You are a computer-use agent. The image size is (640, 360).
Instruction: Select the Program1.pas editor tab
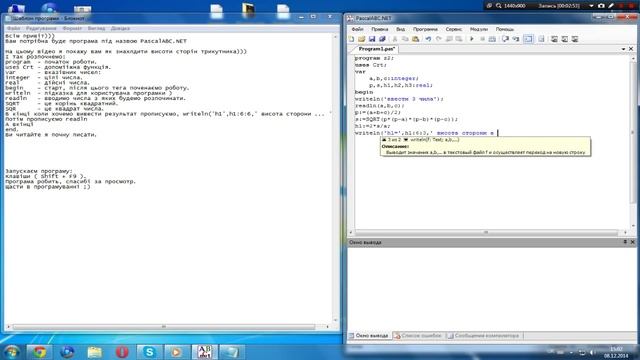pyautogui.click(x=376, y=49)
